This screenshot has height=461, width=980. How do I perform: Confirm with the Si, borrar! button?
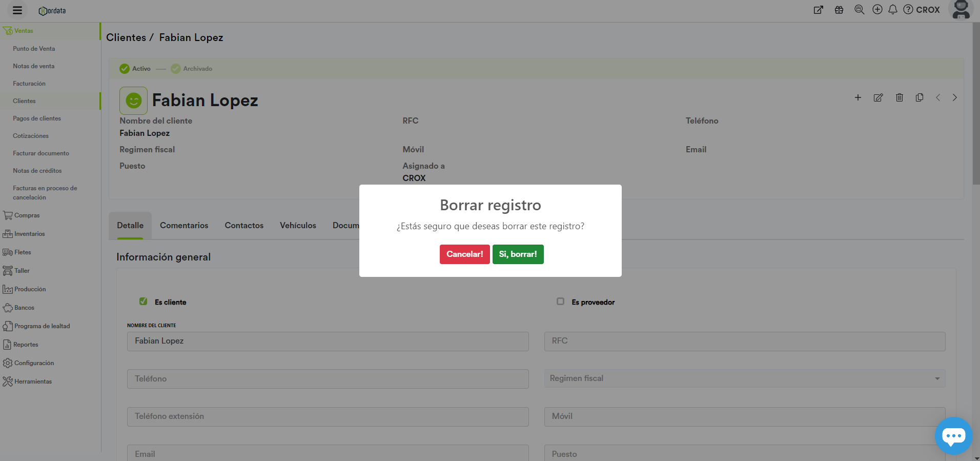tap(518, 254)
